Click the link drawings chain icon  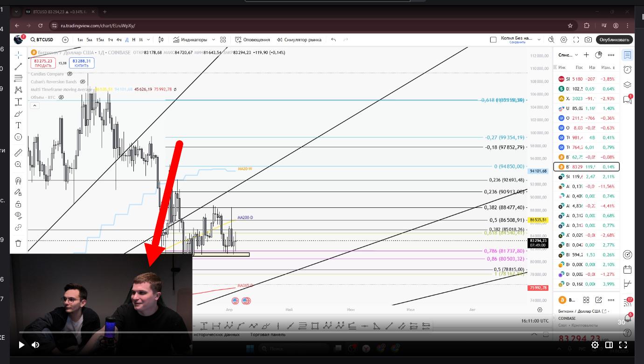pyautogui.click(x=18, y=227)
